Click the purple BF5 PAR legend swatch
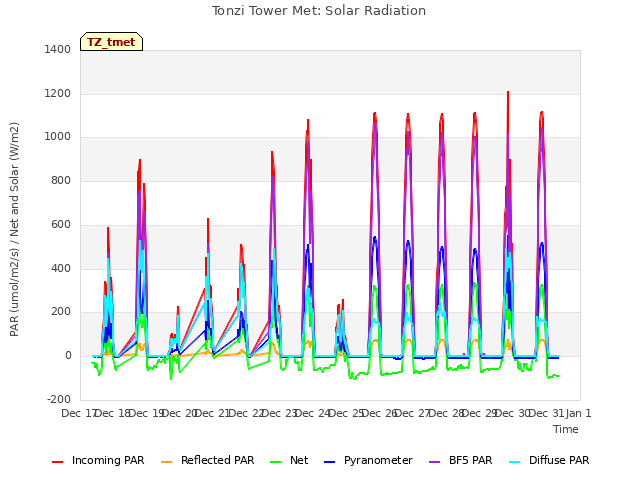This screenshot has width=640, height=480. click(x=435, y=462)
